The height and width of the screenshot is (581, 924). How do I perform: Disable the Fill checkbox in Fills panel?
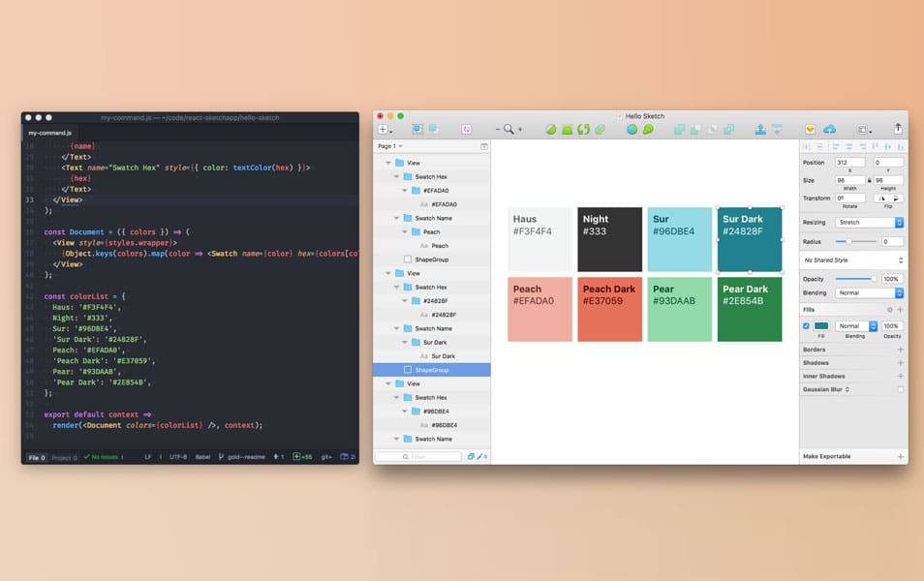(x=806, y=326)
